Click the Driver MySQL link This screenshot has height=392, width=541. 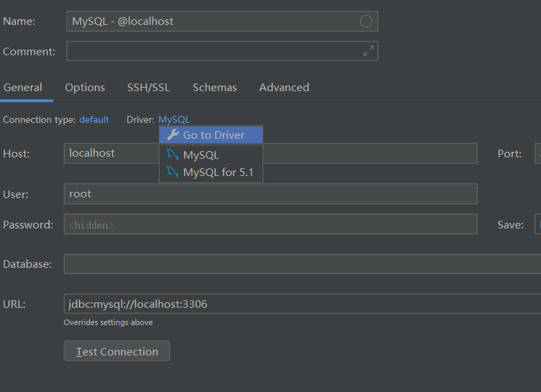point(174,119)
